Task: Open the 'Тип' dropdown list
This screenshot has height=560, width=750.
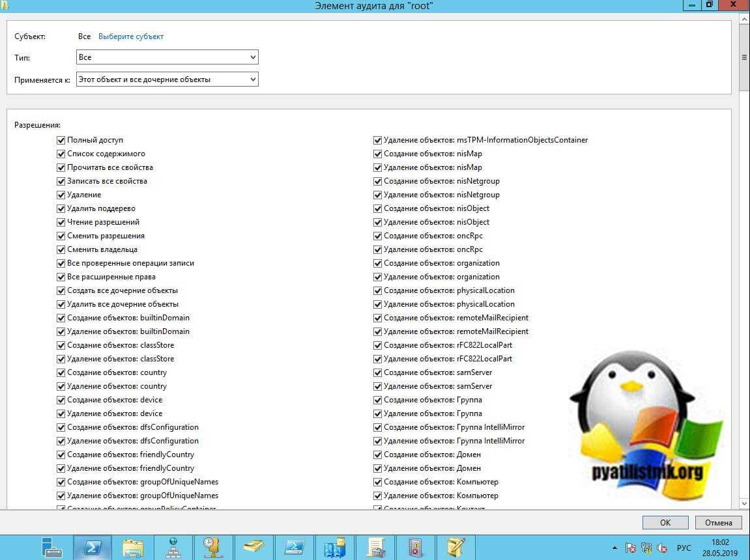Action: pyautogui.click(x=167, y=57)
